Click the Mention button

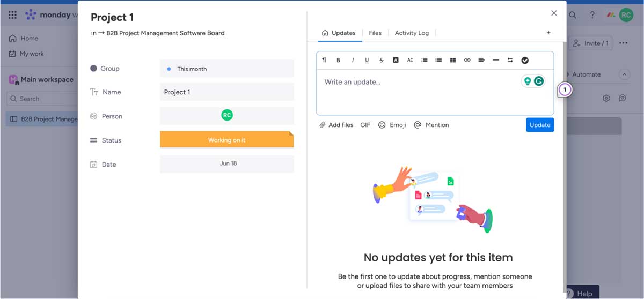tap(431, 125)
